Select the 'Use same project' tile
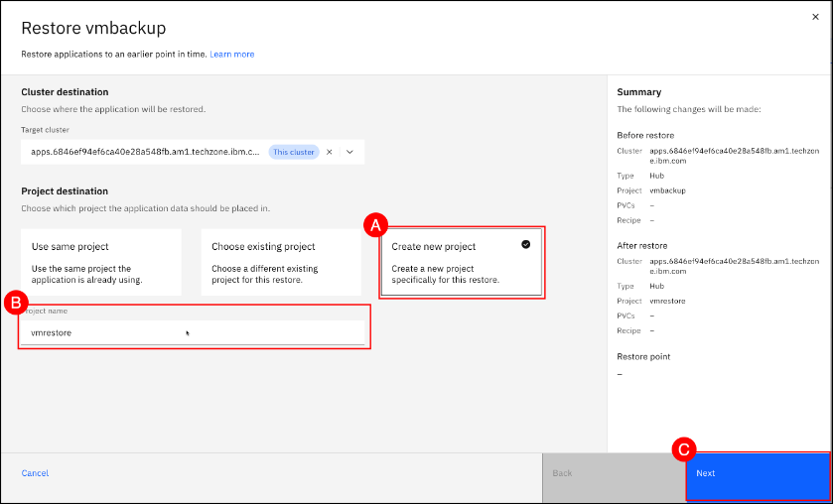Screen dimensions: 834x504 click(x=101, y=262)
